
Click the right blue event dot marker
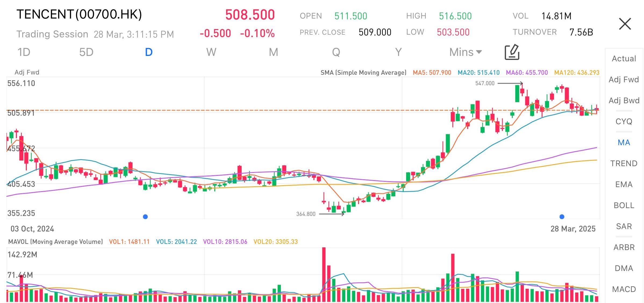click(562, 217)
